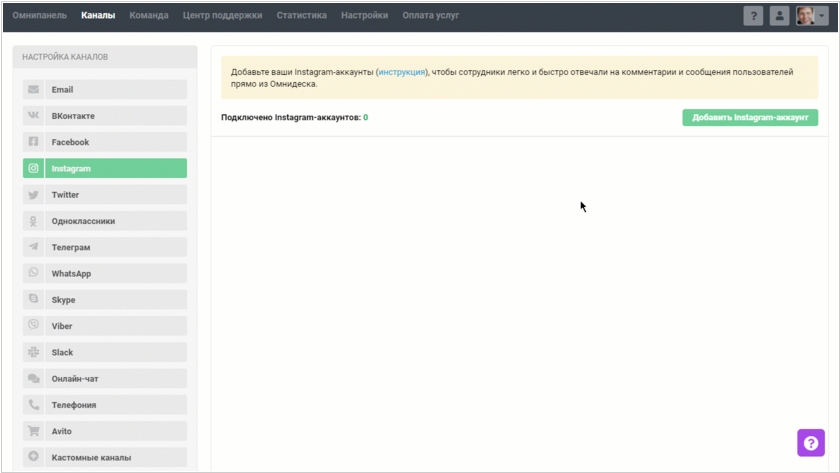Click the Telegram paper plane icon
This screenshot has width=840, height=473.
33,247
